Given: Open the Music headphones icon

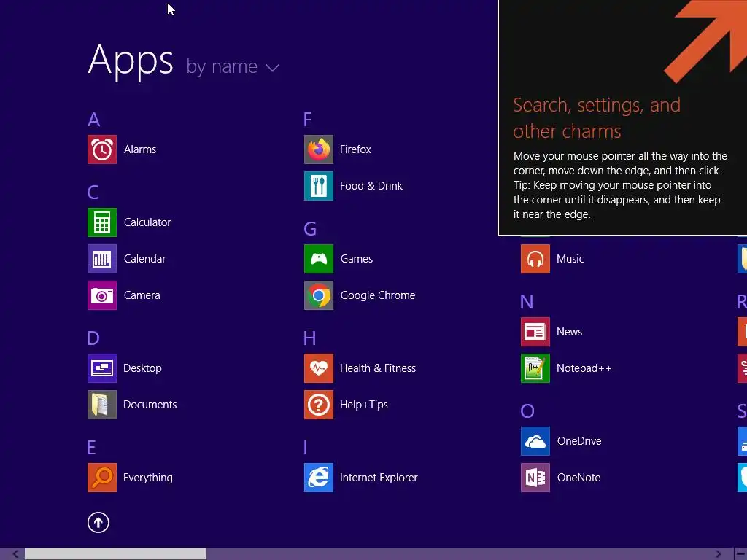Looking at the screenshot, I should click(535, 259).
